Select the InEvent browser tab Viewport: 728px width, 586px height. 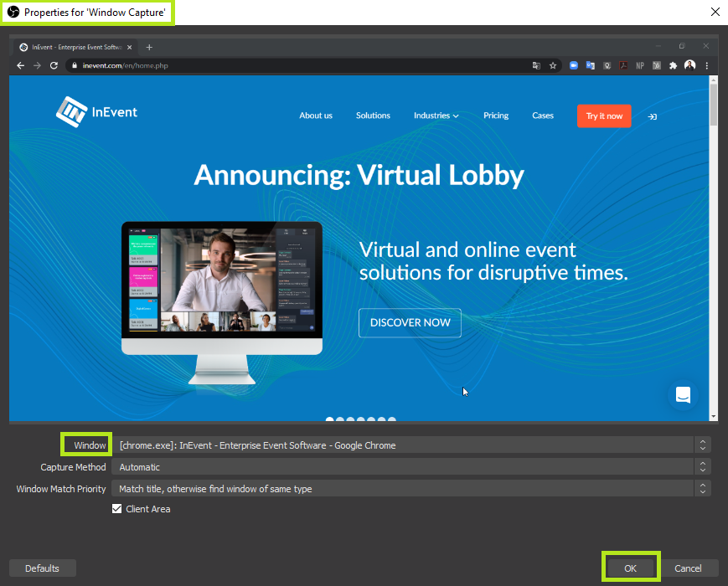(76, 48)
